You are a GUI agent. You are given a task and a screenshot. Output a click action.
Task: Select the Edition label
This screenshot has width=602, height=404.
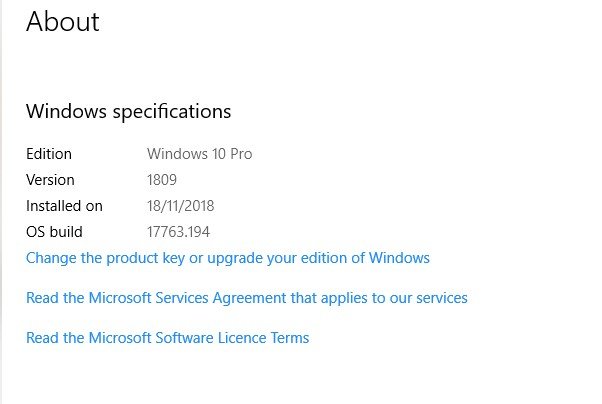pyautogui.click(x=49, y=154)
